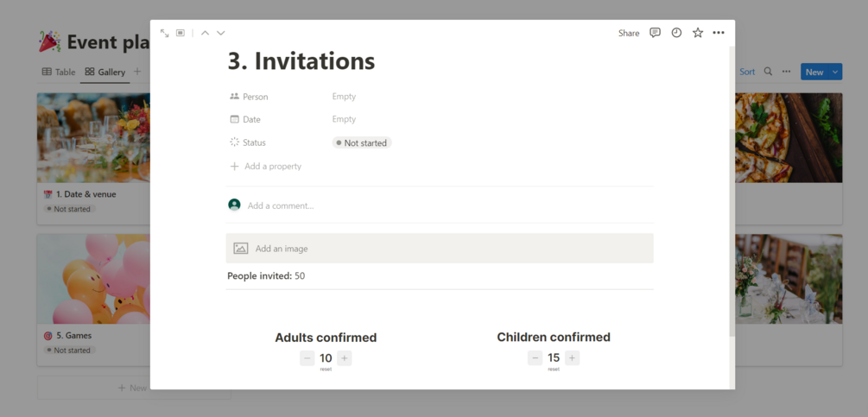This screenshot has width=868, height=417.
Task: Switch the peek mode layout icon
Action: tap(181, 33)
